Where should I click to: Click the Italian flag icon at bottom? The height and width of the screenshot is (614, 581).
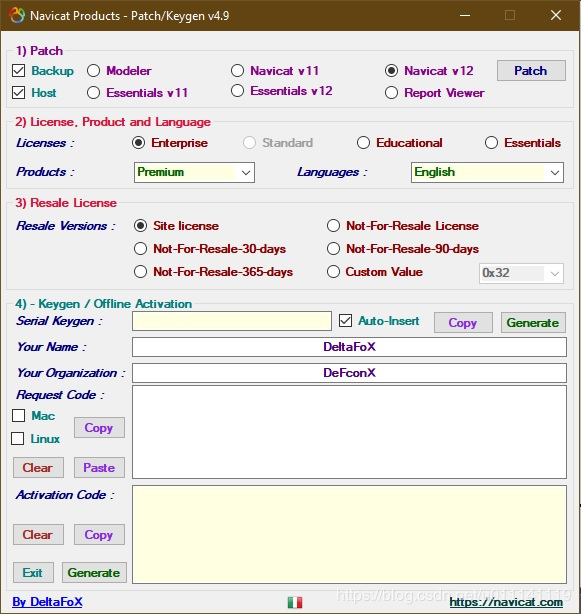[294, 602]
